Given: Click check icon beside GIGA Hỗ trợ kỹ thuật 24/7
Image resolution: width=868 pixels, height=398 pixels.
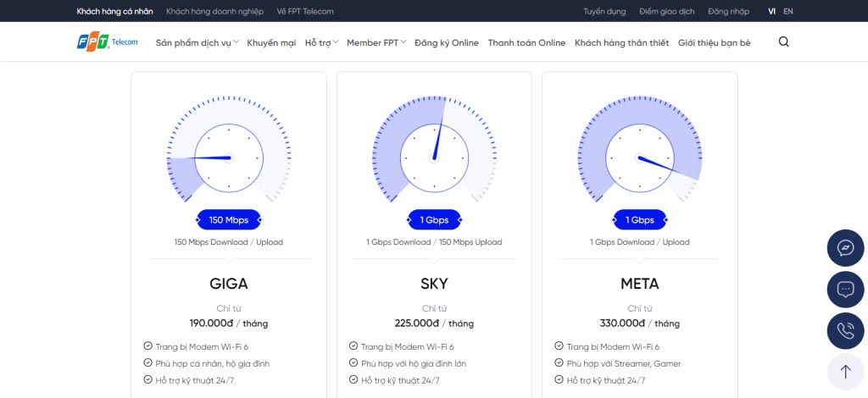Looking at the screenshot, I should [147, 379].
